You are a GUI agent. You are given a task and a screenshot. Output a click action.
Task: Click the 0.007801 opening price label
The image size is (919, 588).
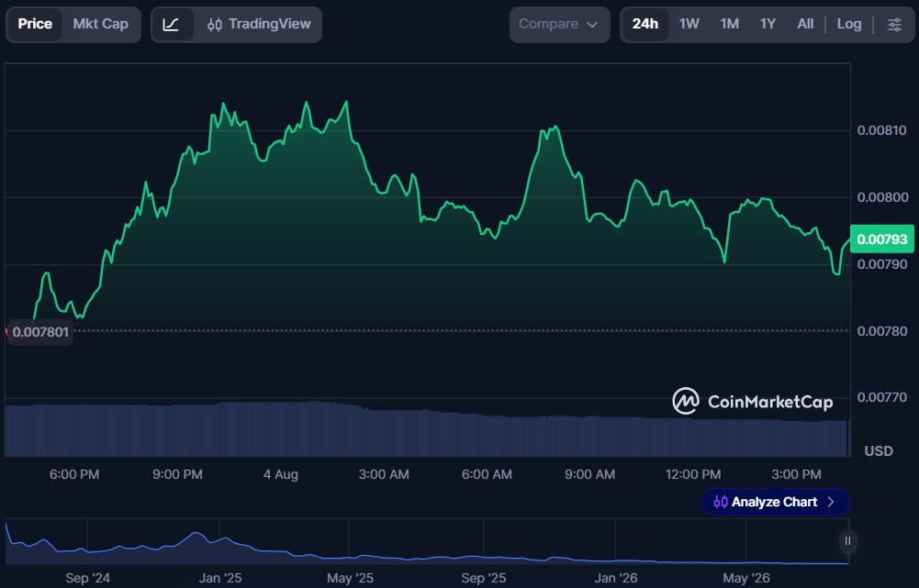click(40, 332)
